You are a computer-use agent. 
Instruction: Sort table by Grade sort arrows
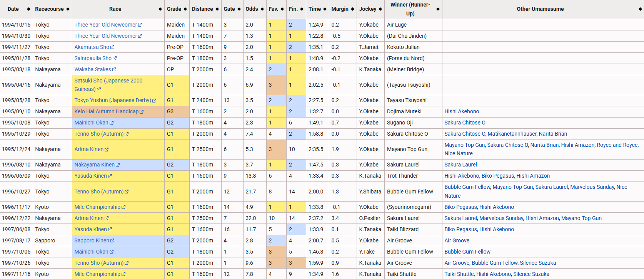(x=185, y=9)
